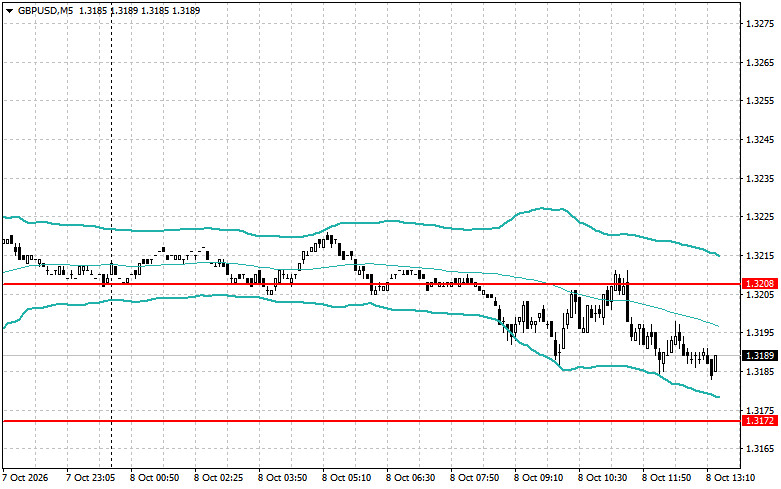Click the 8 Oct 09:10 time label
The width and height of the screenshot is (781, 489).
click(538, 478)
